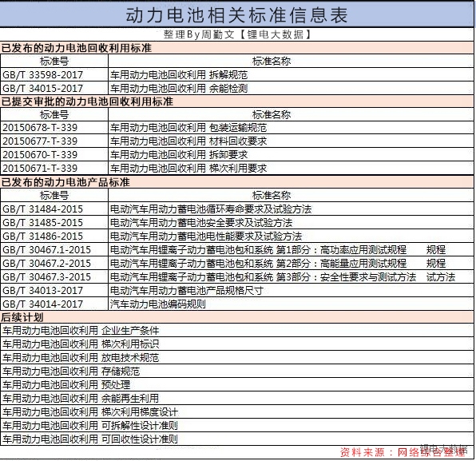Viewport: 476px width, 461px height.
Task: Click cell 电动汽车用动力蓄电池电性能要求及试验方法
Action: (x=291, y=236)
